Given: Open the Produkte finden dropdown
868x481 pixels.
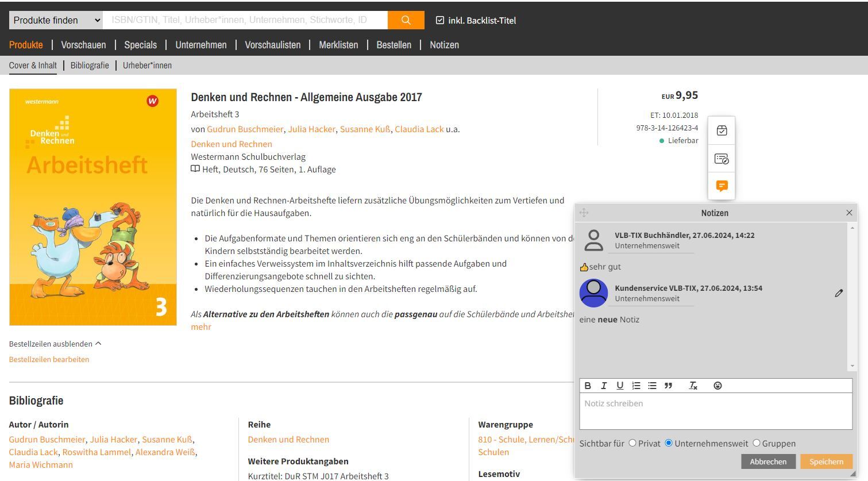Looking at the screenshot, I should point(56,20).
